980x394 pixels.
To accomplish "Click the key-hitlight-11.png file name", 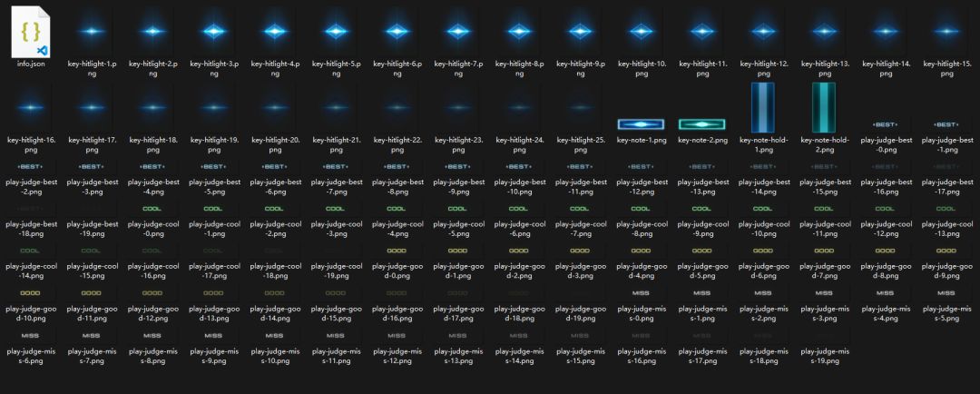I will click(702, 69).
